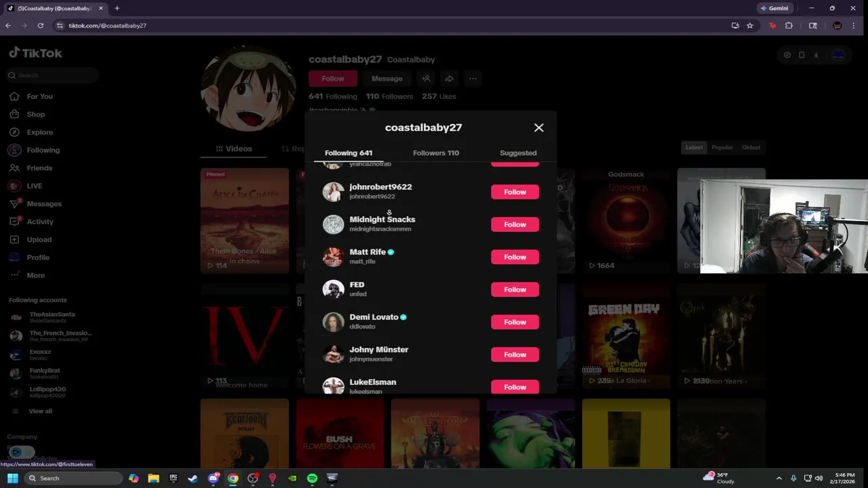868x488 pixels.
Task: Open The_French_Invasion account
Action: (51, 336)
